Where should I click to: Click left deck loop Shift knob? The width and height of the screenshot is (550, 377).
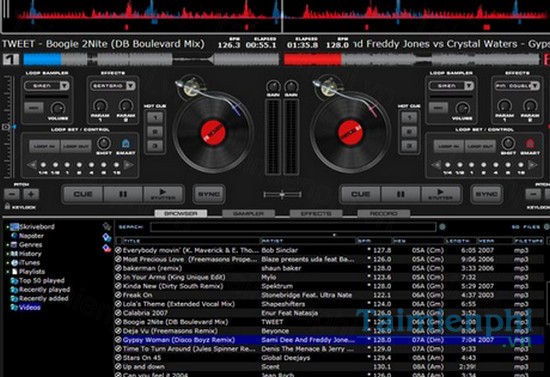(104, 143)
